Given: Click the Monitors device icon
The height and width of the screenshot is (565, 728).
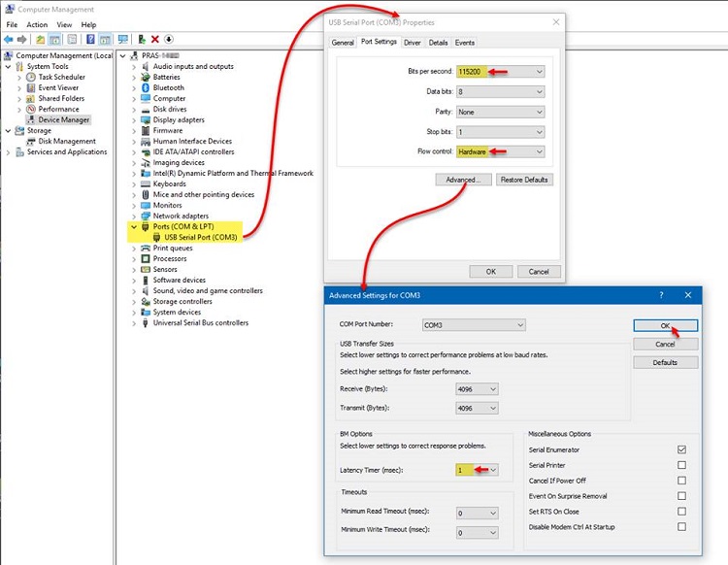Looking at the screenshot, I should click(146, 205).
